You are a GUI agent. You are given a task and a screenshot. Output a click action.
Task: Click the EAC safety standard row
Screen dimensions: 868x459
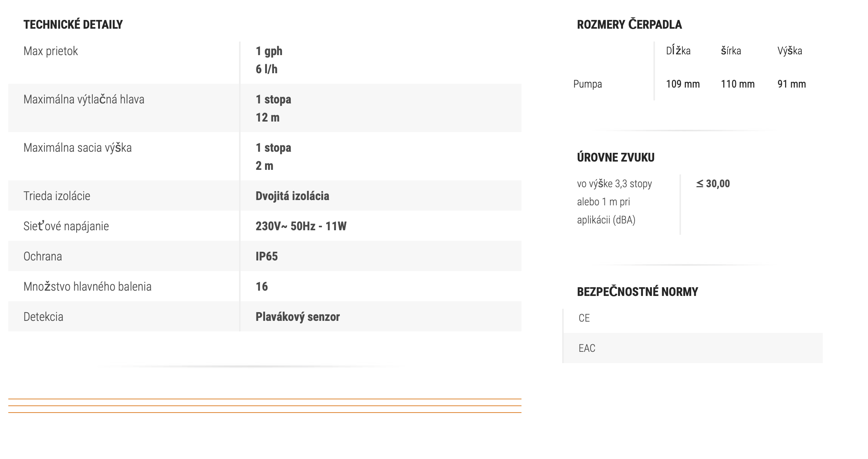pos(587,348)
